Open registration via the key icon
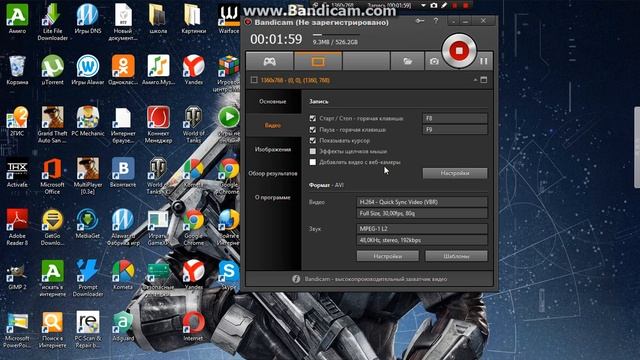Viewport: 640px width, 360px height. tap(420, 21)
